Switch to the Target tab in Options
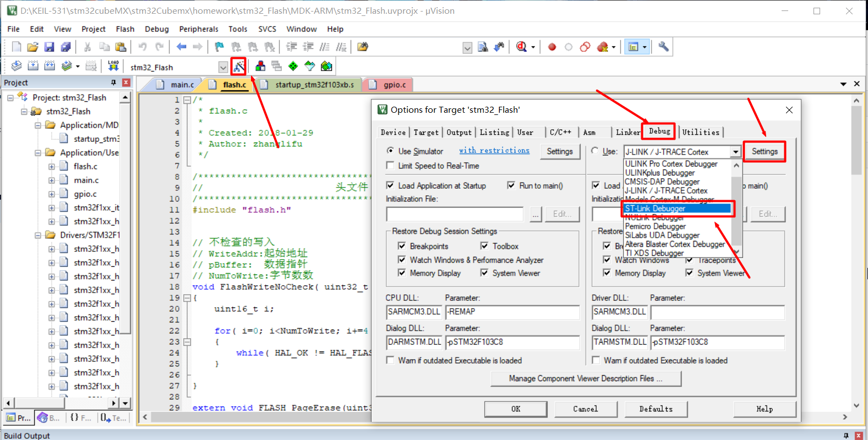Viewport: 868px width, 440px height. [426, 133]
